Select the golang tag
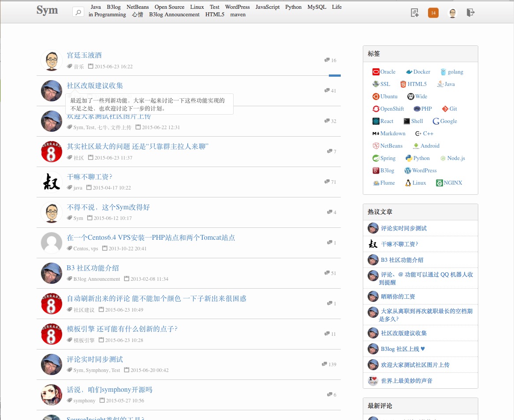 tap(452, 72)
